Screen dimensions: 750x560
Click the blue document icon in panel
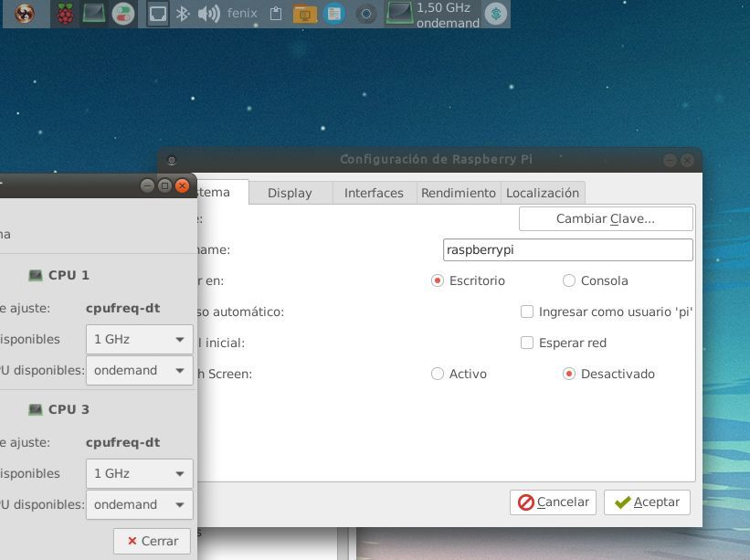click(333, 14)
